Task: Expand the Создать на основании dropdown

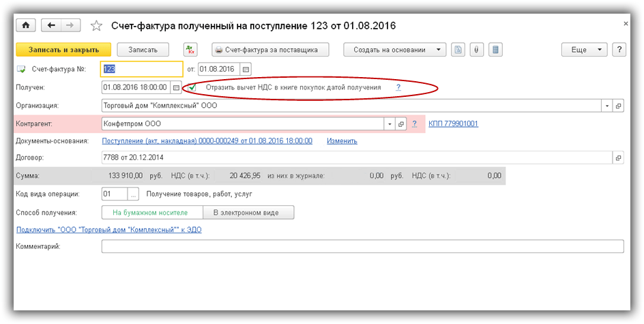Action: 394,50
